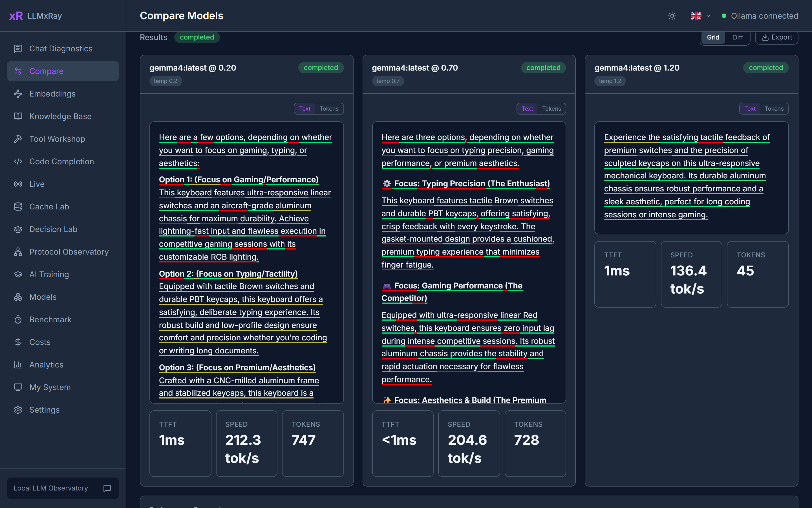Navigate to Knowledge Base
This screenshot has height=508, width=812.
63,116
